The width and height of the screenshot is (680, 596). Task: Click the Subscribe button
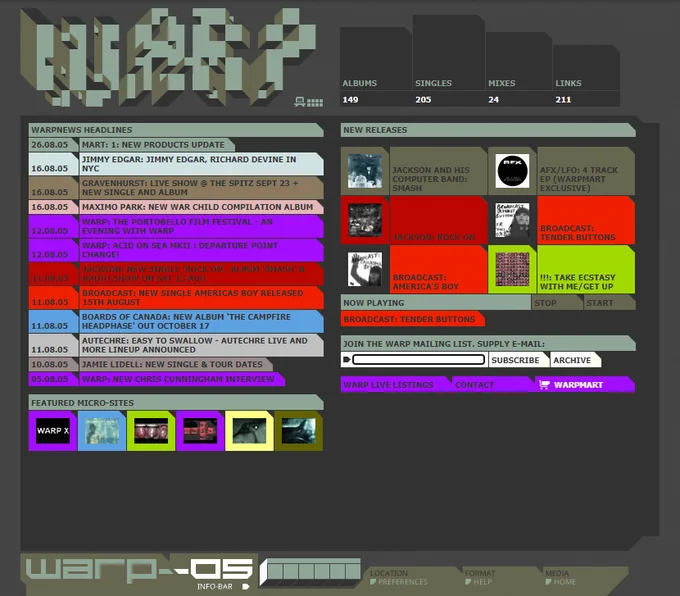pos(518,360)
